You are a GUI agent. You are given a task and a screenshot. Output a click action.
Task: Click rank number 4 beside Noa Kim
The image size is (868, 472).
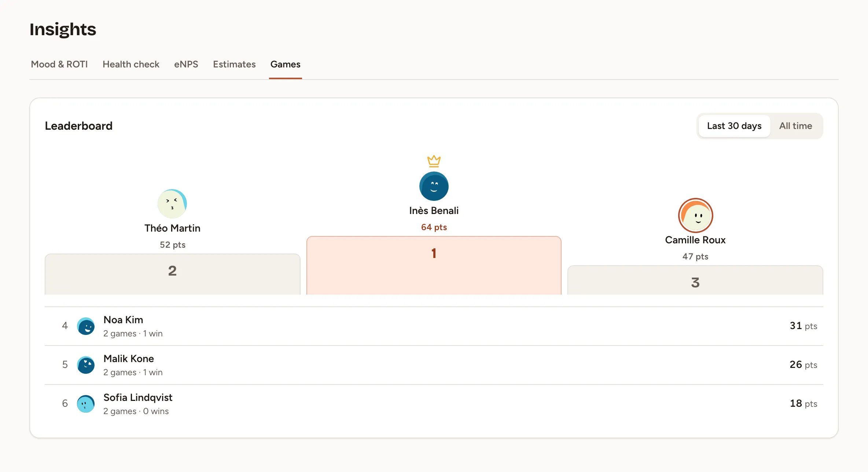click(65, 326)
